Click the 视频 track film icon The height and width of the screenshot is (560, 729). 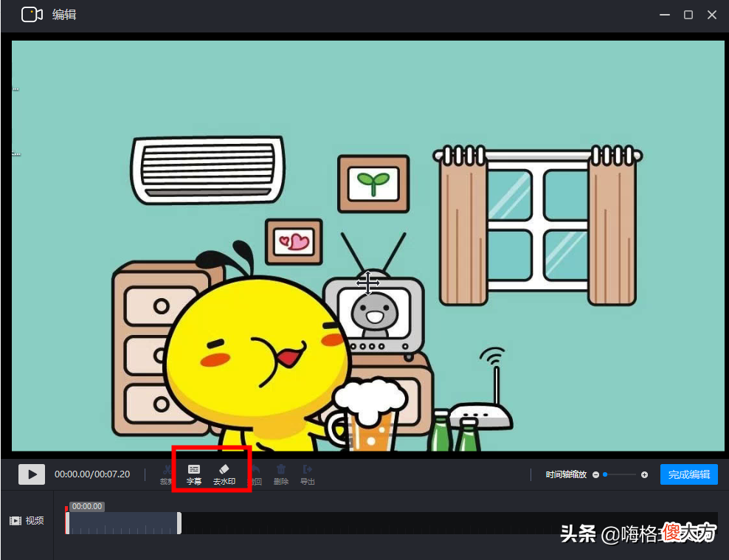pos(15,520)
